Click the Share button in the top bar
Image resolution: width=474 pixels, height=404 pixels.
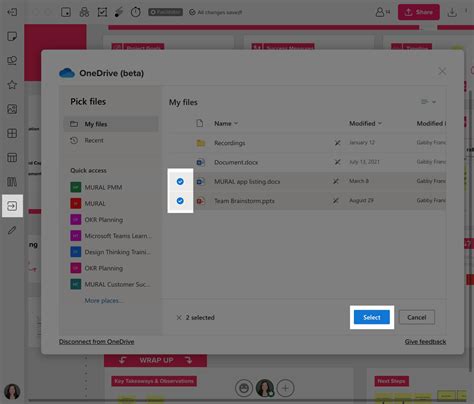(419, 12)
